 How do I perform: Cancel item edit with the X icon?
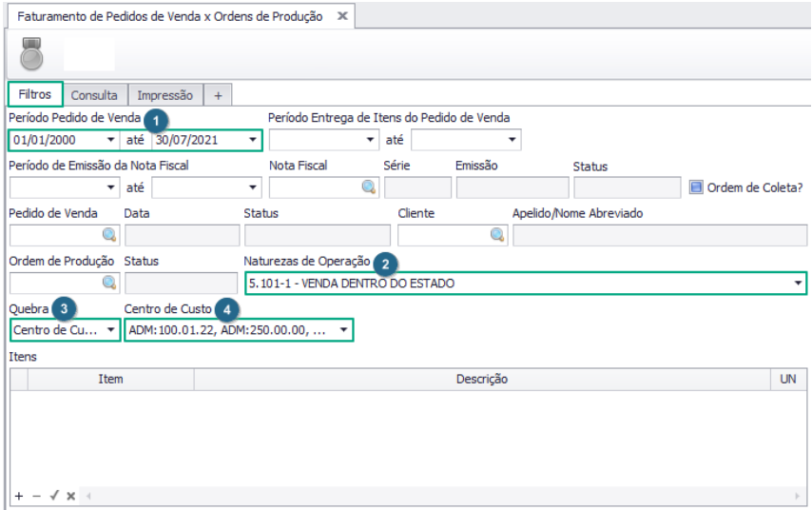click(71, 497)
